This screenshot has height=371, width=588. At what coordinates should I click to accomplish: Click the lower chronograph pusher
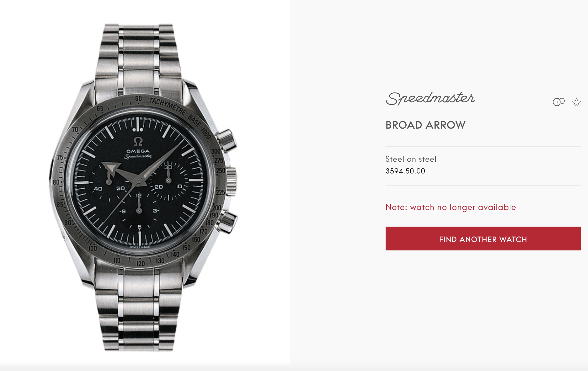pos(227,221)
